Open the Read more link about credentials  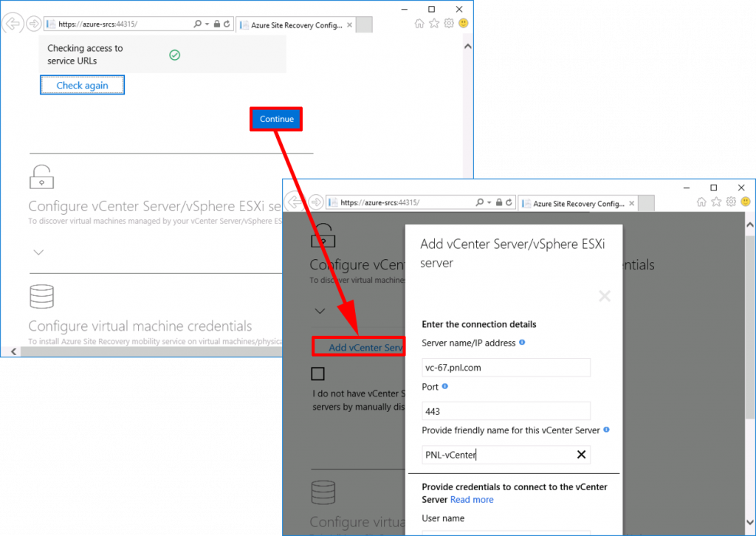(472, 499)
